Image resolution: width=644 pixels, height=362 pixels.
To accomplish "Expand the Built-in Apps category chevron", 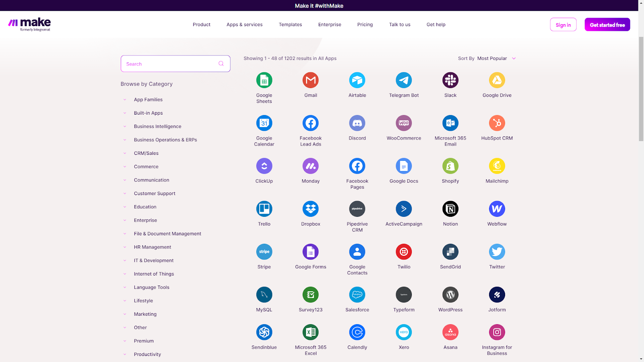I will pyautogui.click(x=125, y=113).
